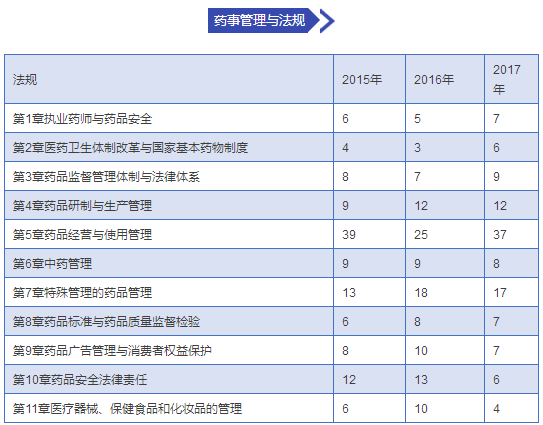Select the 2016 value 18 for 第7章
This screenshot has width=543, height=425.
click(x=421, y=293)
